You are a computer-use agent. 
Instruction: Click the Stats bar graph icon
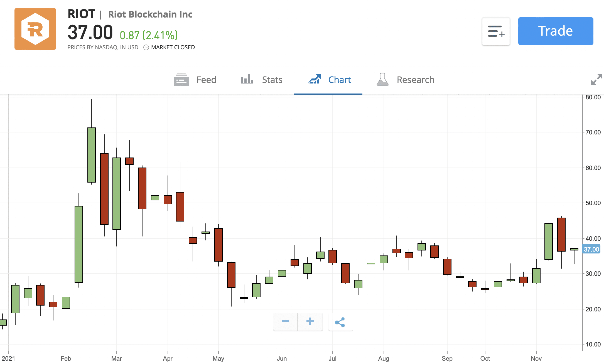click(x=247, y=79)
